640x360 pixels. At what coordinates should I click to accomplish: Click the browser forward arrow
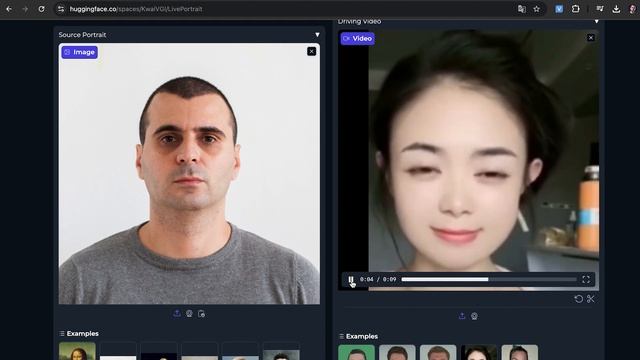point(25,9)
